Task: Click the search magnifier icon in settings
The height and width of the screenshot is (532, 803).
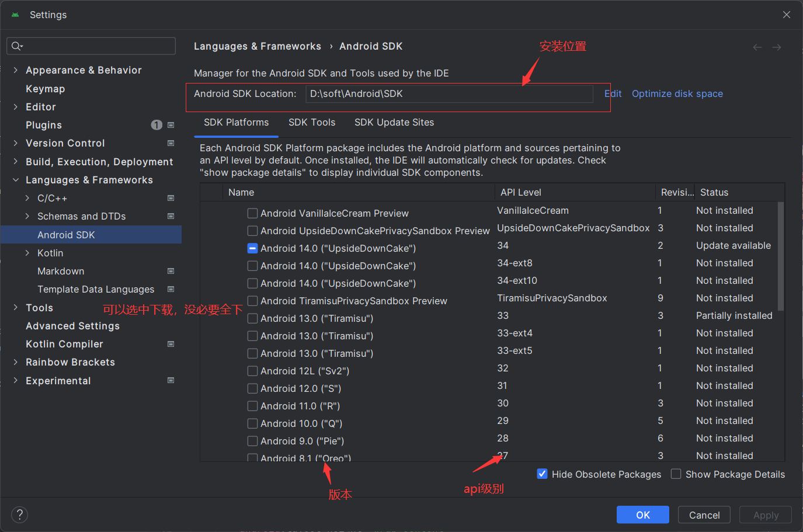Action: click(16, 46)
